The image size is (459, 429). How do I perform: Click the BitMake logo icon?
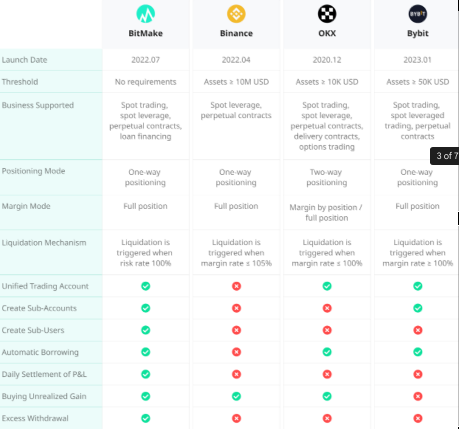coord(146,14)
